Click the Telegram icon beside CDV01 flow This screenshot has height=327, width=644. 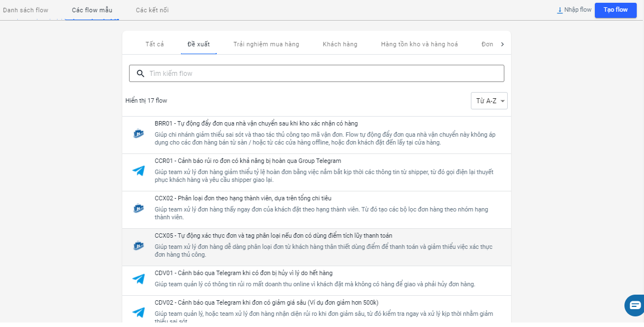click(139, 279)
